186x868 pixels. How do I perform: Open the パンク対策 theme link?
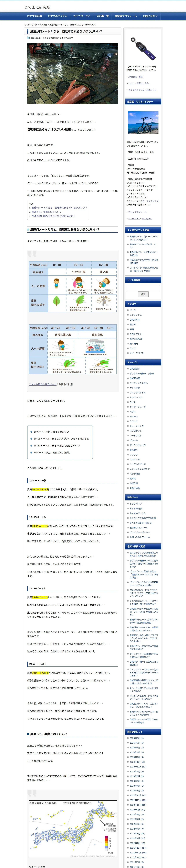[x=135, y=474]
